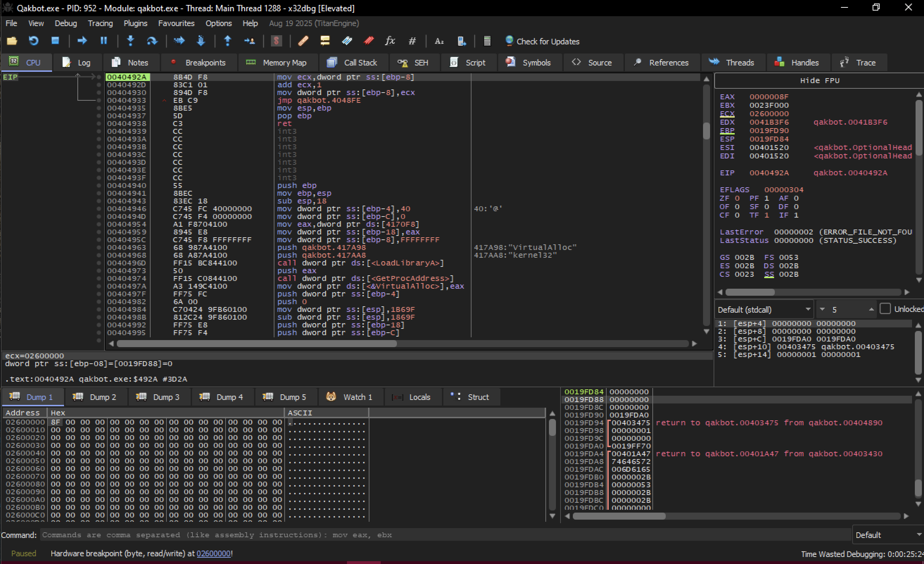This screenshot has height=564, width=924.
Task: Open the Plugins menu
Action: pos(135,23)
